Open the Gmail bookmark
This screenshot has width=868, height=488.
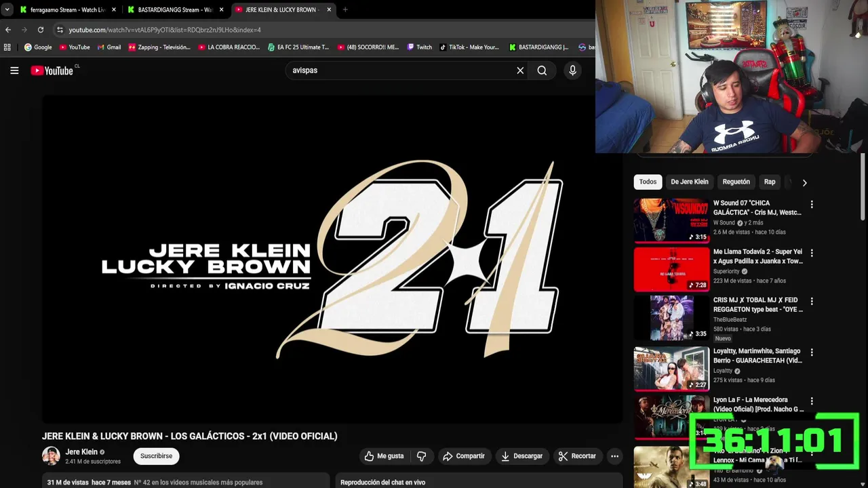[x=108, y=47]
